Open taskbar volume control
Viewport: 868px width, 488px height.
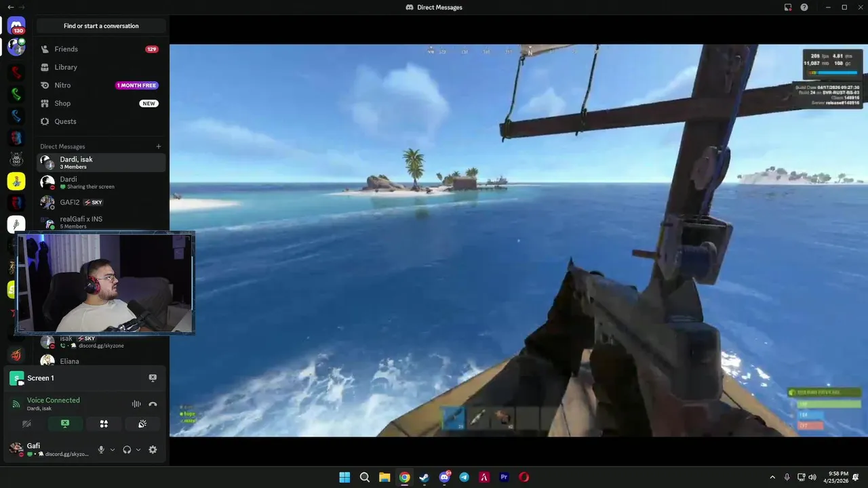[x=812, y=477]
